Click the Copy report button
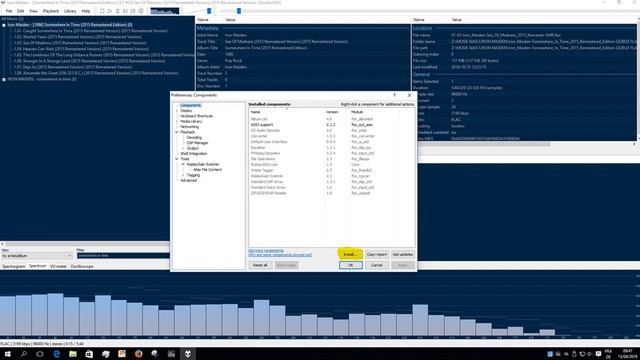The image size is (640, 360). [376, 254]
